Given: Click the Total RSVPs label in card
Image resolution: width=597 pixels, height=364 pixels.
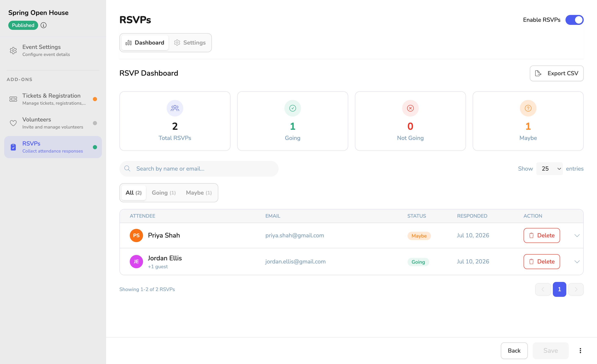Looking at the screenshot, I should (175, 138).
